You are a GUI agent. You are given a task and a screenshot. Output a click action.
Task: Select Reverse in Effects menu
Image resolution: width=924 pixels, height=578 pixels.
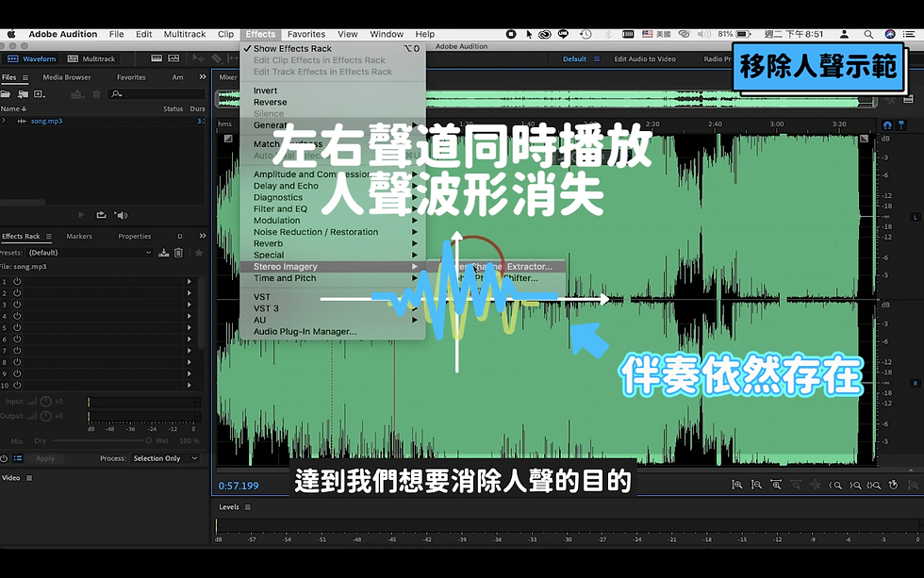click(x=333, y=102)
